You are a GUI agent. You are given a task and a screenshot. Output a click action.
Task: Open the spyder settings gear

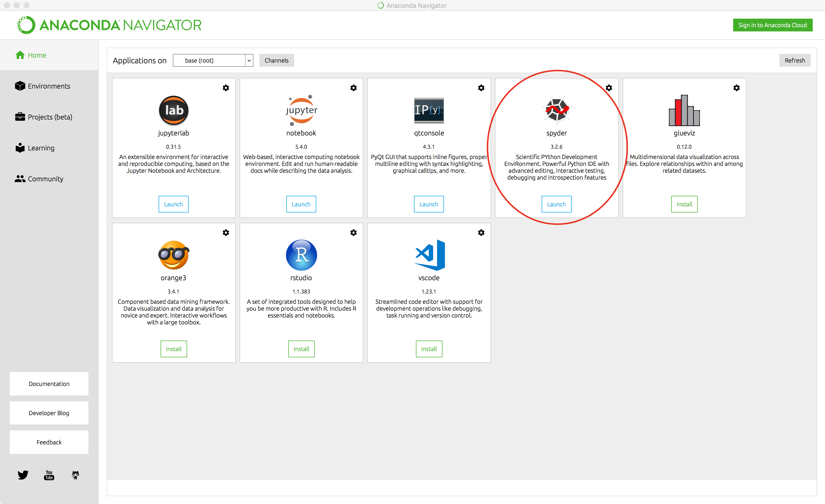[x=609, y=88]
